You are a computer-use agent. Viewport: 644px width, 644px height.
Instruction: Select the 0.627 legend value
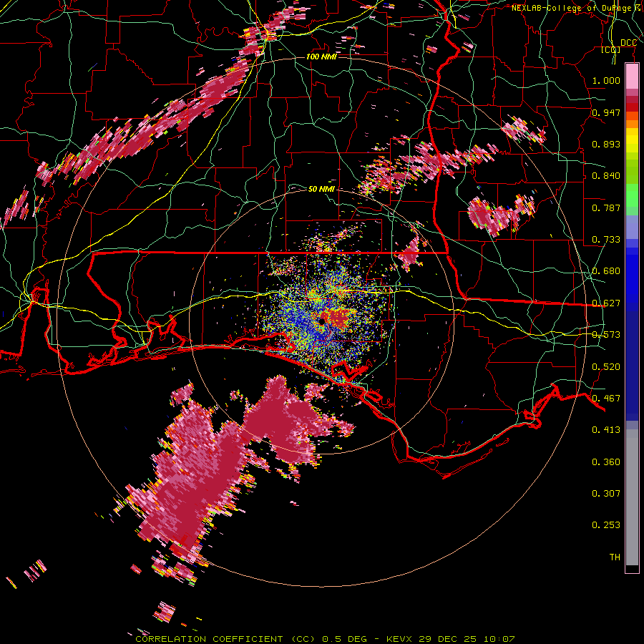pos(606,303)
